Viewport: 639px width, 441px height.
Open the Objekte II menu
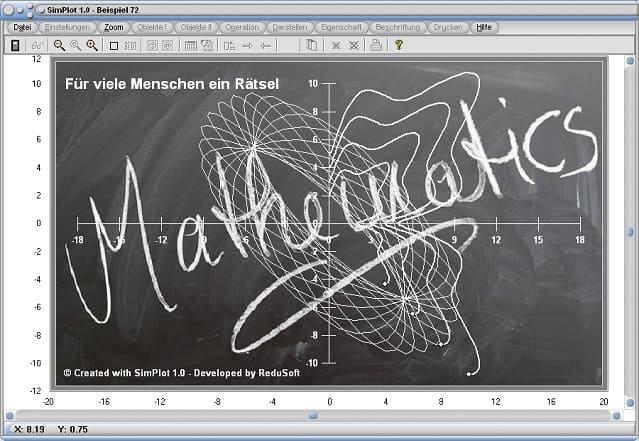196,27
